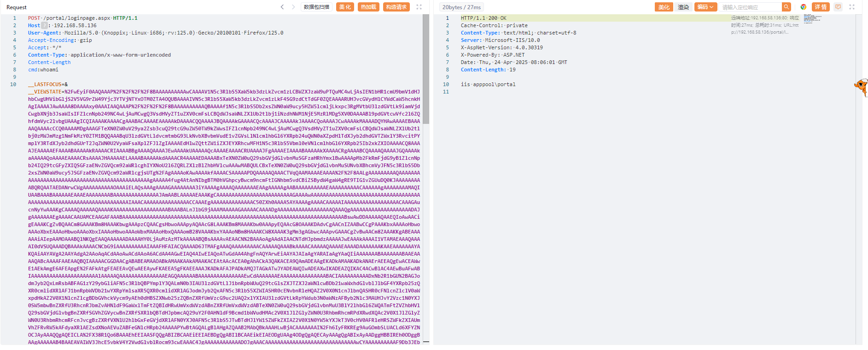868x350 pixels.
Task: Click the User-Agent header name
Action: click(x=43, y=33)
